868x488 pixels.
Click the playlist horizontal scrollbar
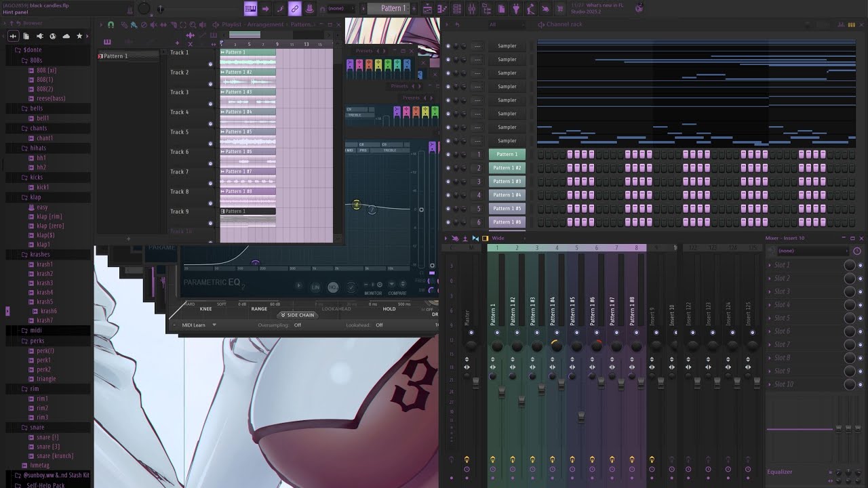point(245,35)
